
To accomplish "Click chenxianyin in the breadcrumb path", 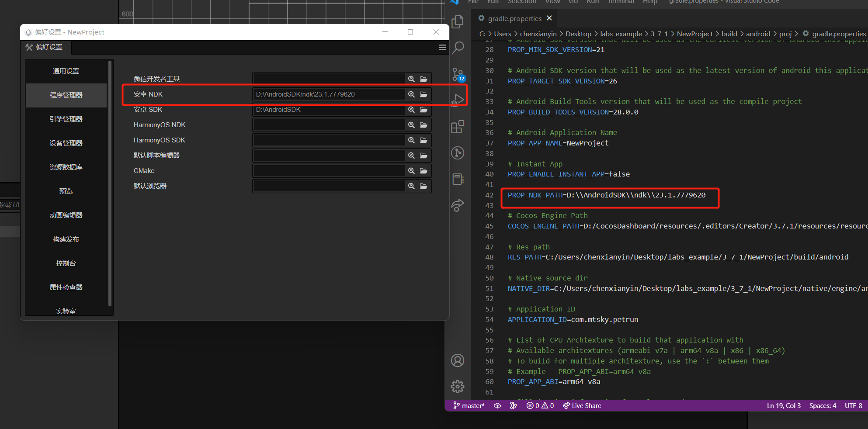I will (538, 34).
